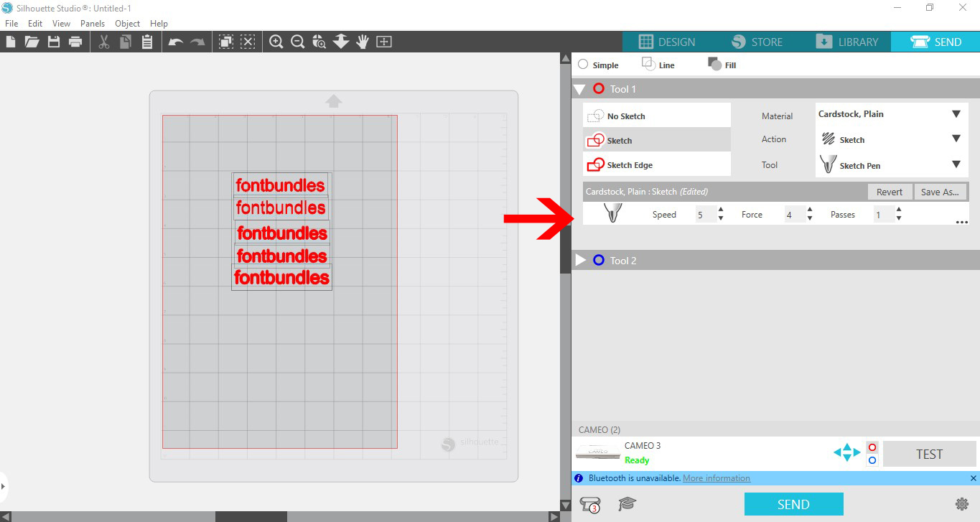Open the More information link
The height and width of the screenshot is (522, 980).
pyautogui.click(x=717, y=478)
